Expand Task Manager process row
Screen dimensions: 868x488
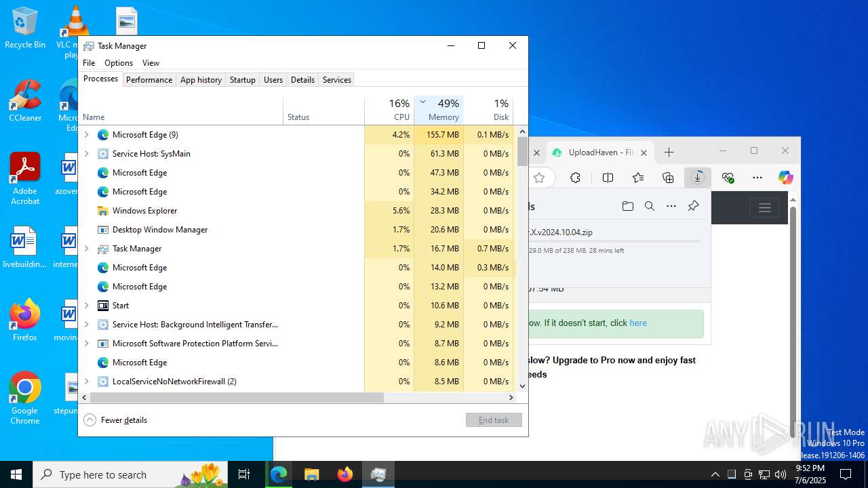pos(86,249)
